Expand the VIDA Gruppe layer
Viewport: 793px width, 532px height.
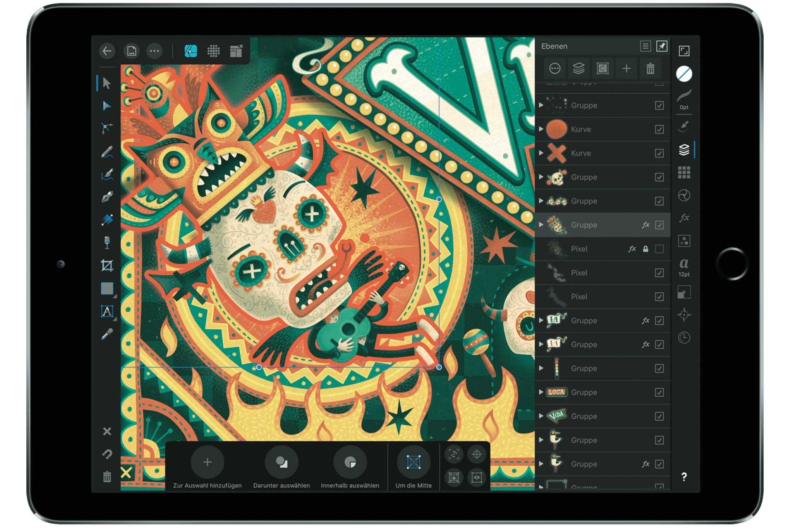point(541,416)
